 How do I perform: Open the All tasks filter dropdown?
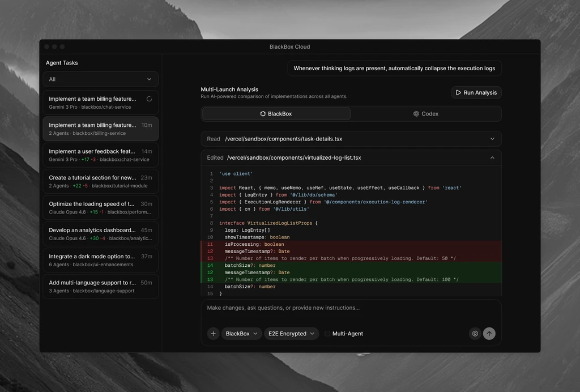[x=100, y=79]
